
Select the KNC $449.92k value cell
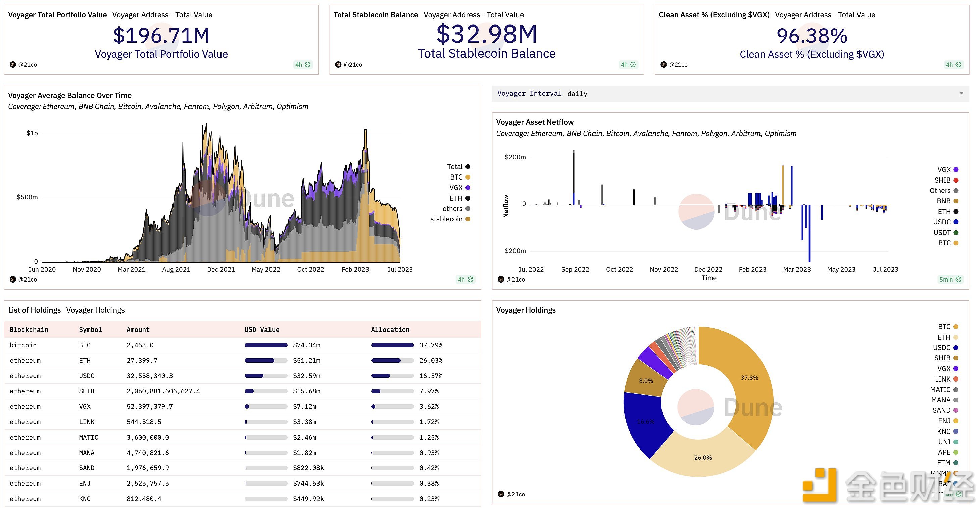[x=308, y=499]
